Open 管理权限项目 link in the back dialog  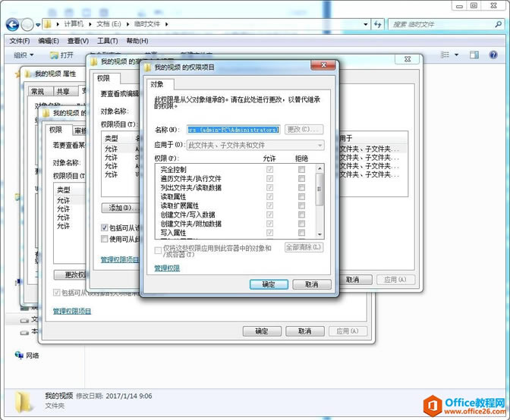click(72, 312)
